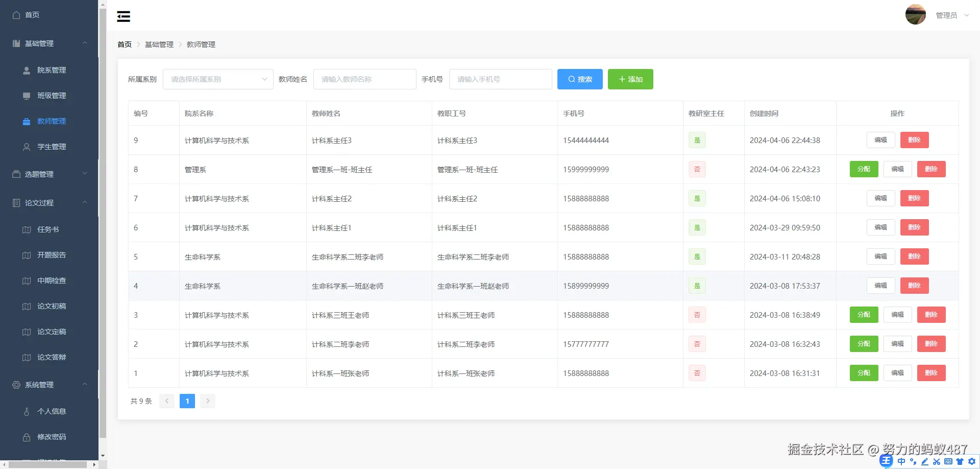980x469 pixels.
Task: Open the 管理员 user dropdown menu
Action: [x=952, y=15]
